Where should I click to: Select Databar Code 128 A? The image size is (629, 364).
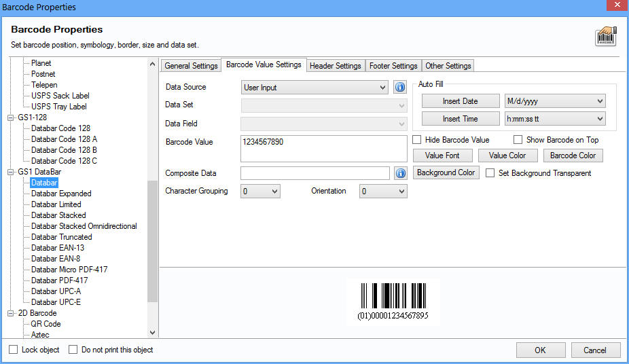(x=64, y=139)
